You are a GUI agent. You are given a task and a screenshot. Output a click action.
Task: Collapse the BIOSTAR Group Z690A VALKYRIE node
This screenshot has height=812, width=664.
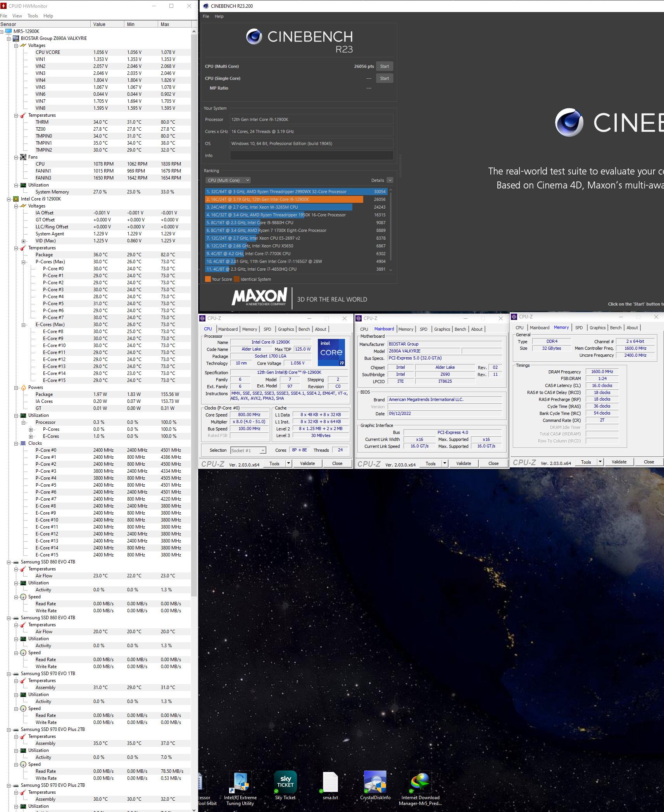(x=9, y=38)
